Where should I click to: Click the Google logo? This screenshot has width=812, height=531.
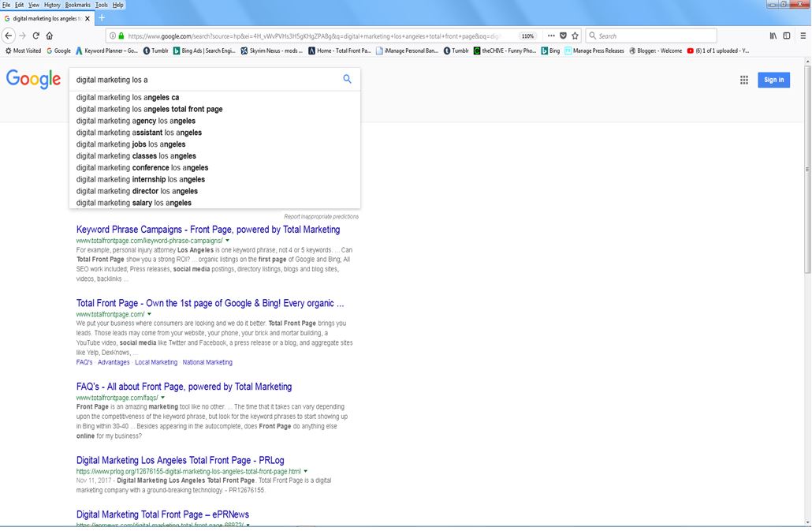click(x=34, y=79)
